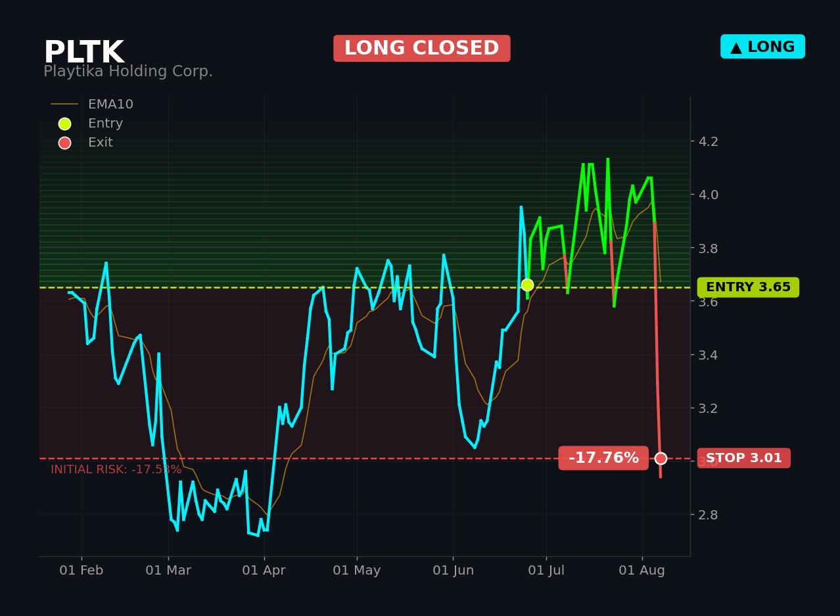
Task: Click the Playtika Holding Corp. subtitle
Action: tap(128, 72)
